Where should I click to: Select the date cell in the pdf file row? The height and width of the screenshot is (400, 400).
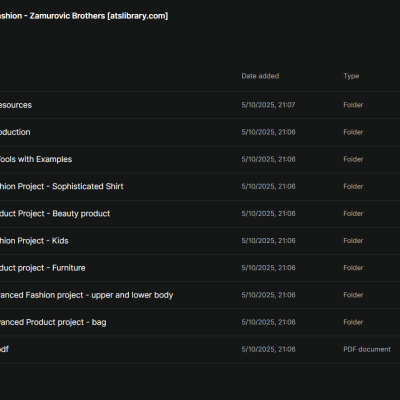point(268,349)
